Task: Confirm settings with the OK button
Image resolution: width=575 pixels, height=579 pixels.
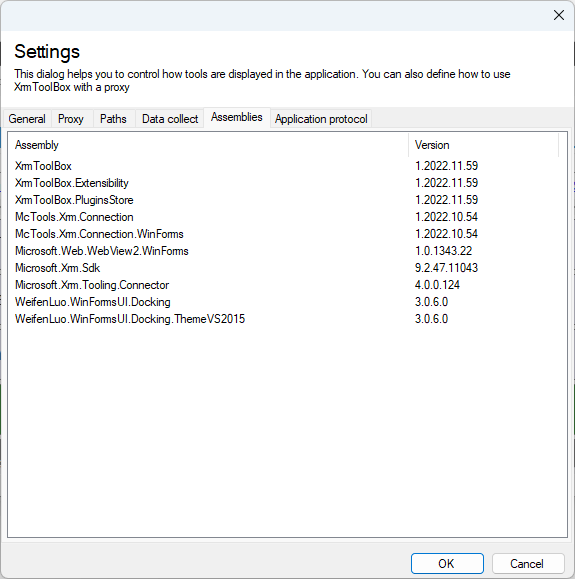Action: [447, 563]
